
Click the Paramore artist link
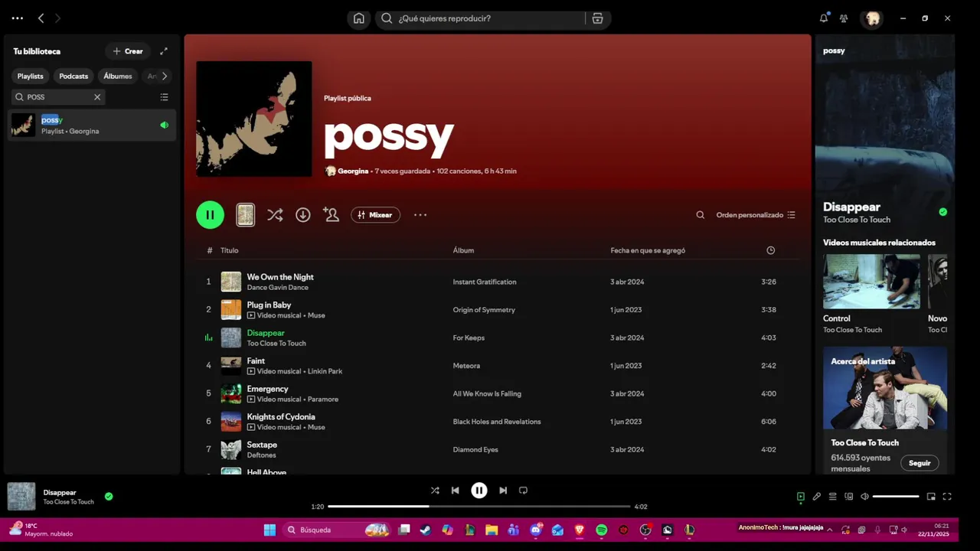pos(322,399)
